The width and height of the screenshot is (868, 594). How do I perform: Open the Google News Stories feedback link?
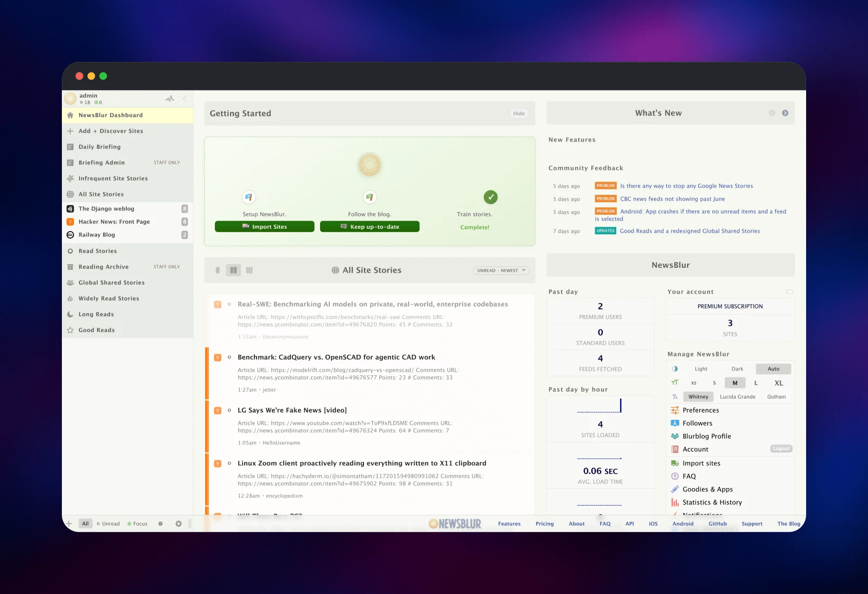pos(687,186)
